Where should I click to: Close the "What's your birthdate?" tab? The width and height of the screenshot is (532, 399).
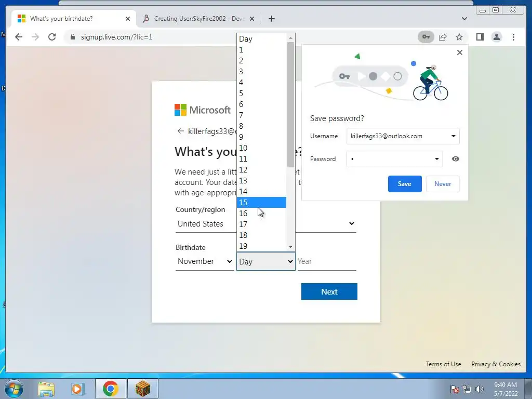tap(128, 19)
